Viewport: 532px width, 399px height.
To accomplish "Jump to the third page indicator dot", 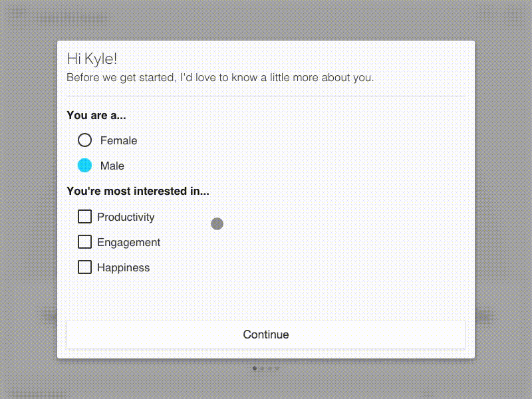I will [269, 368].
